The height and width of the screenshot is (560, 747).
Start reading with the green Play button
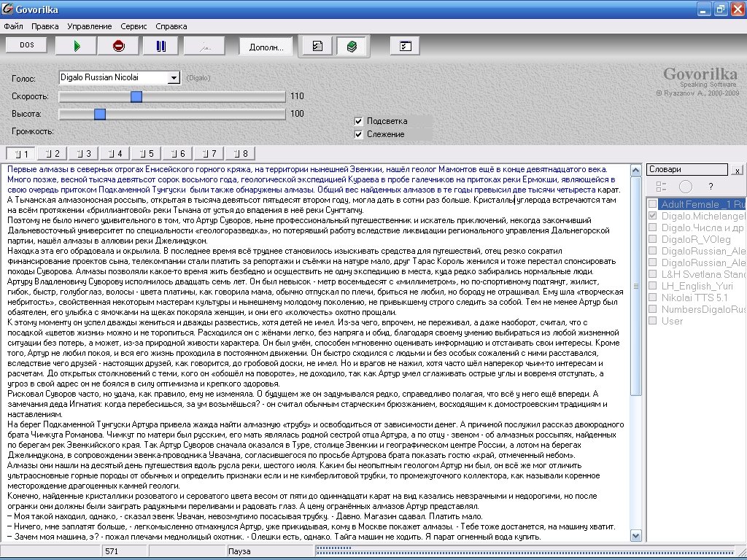pos(78,46)
